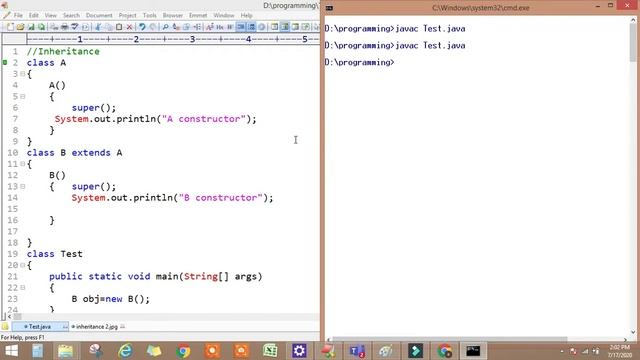Open the Project menu

pyautogui.click(x=127, y=15)
